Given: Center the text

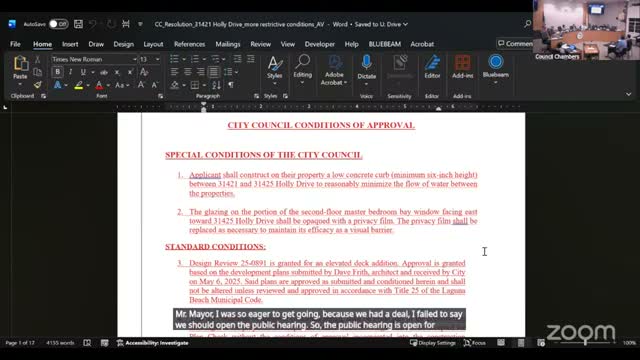Looking at the screenshot, I should [187, 72].
